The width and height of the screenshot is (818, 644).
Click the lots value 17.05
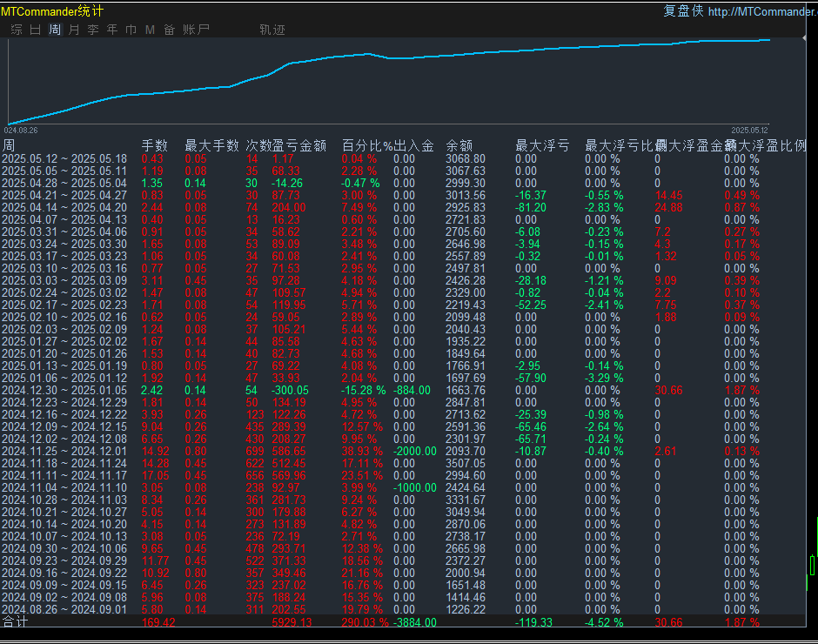[156, 475]
